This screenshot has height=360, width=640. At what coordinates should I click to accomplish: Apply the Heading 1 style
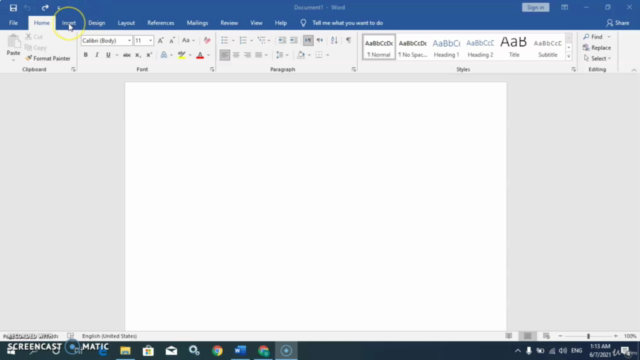446,47
